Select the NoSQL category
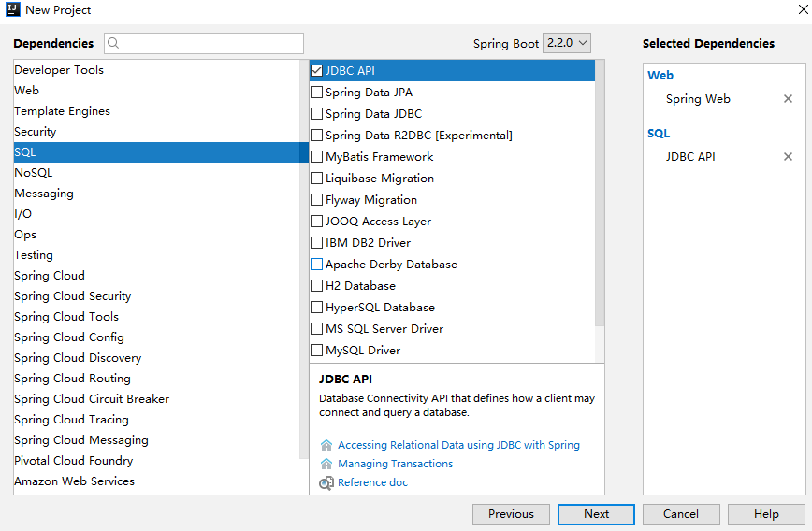 coord(34,173)
